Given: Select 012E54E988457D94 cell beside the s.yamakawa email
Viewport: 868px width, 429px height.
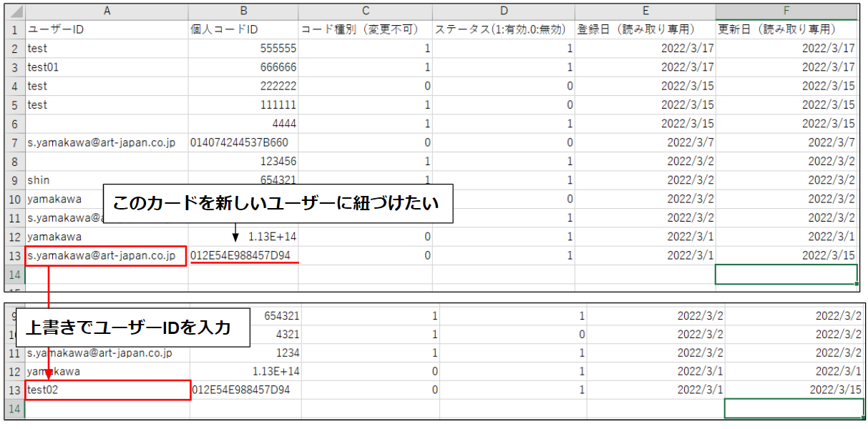Looking at the screenshot, I should (x=244, y=255).
